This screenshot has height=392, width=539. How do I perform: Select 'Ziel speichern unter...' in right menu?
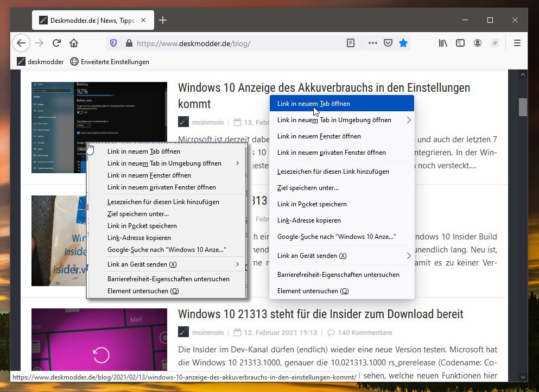point(342,188)
